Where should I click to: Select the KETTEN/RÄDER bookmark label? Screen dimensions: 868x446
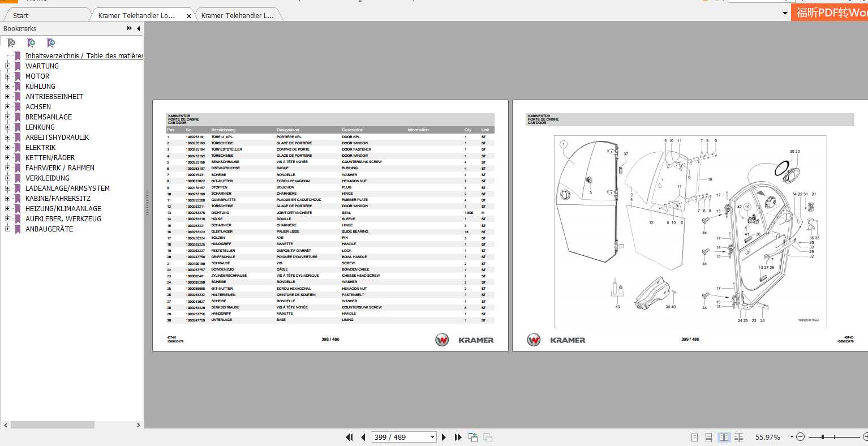coord(50,157)
